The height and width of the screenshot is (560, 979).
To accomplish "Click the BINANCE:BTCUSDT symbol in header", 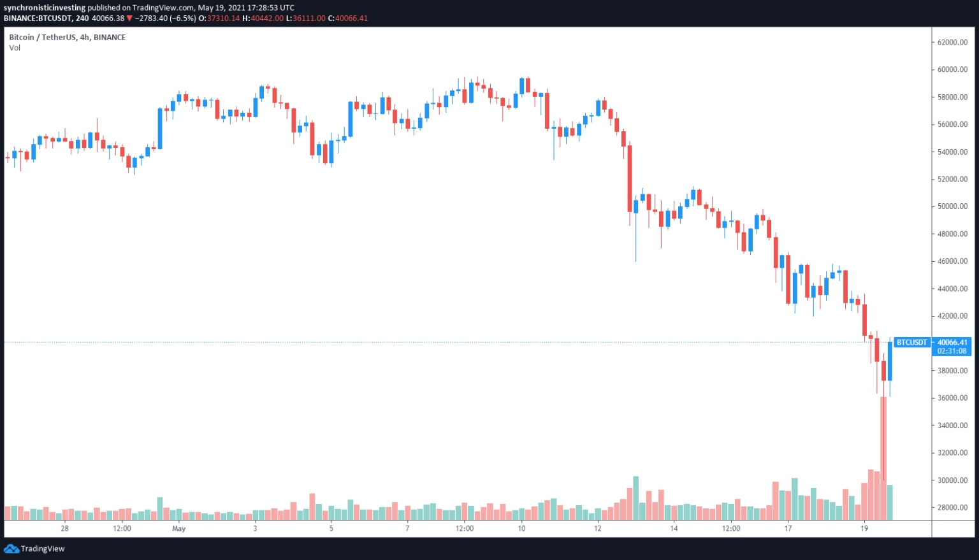I will coord(38,18).
